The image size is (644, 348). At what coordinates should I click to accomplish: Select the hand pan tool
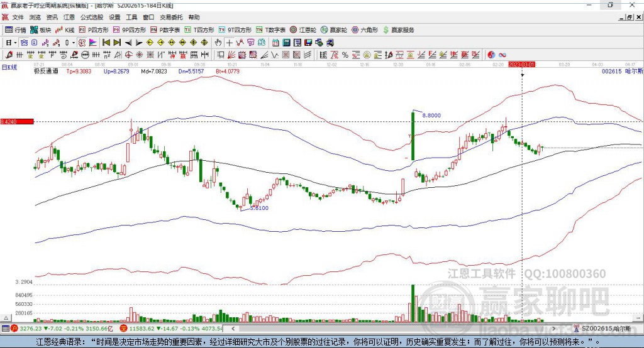coord(218,43)
